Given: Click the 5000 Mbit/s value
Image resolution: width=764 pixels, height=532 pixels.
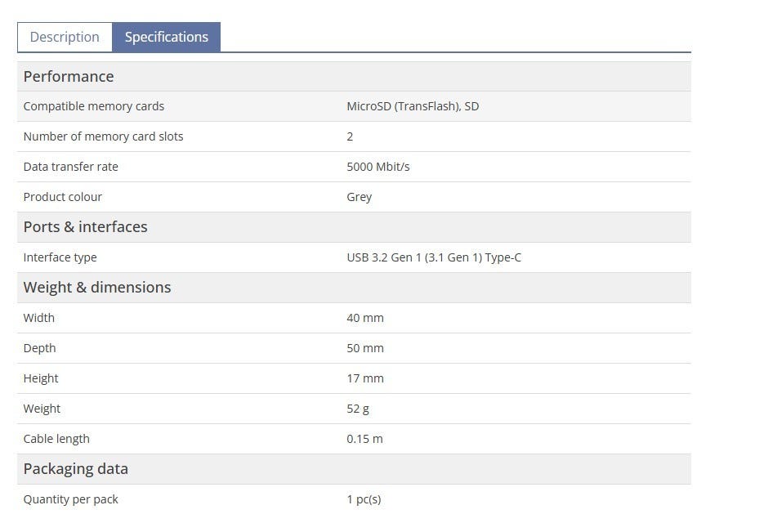Looking at the screenshot, I should pos(378,167).
